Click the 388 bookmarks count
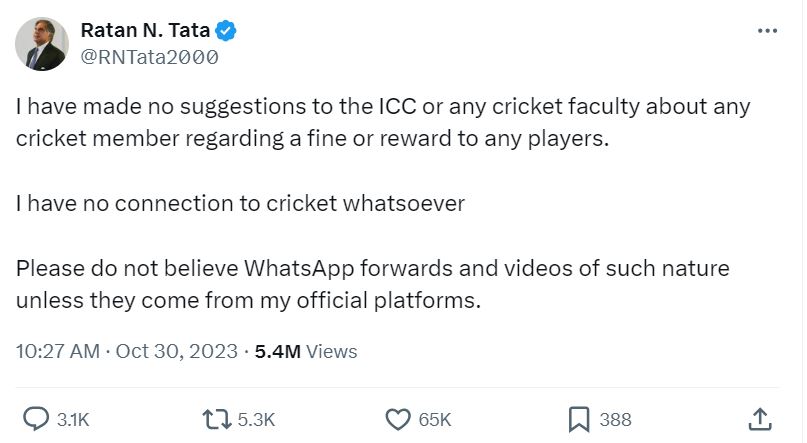The width and height of the screenshot is (807, 443). [615, 420]
